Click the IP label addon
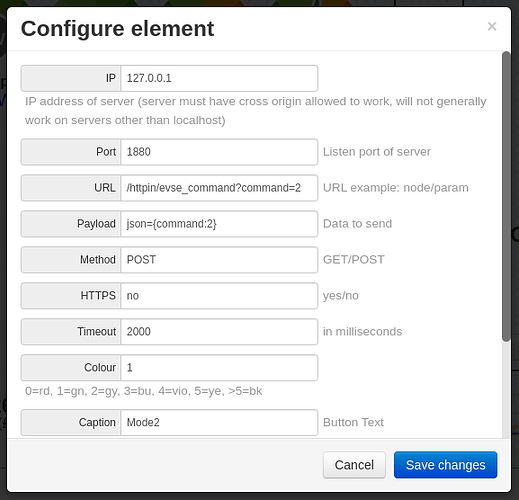The image size is (519, 500). 71,78
